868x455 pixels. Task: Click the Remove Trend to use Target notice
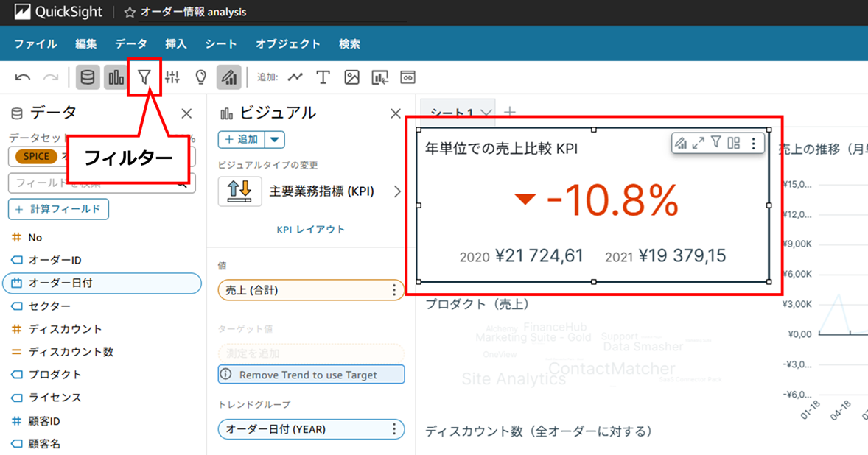click(311, 374)
